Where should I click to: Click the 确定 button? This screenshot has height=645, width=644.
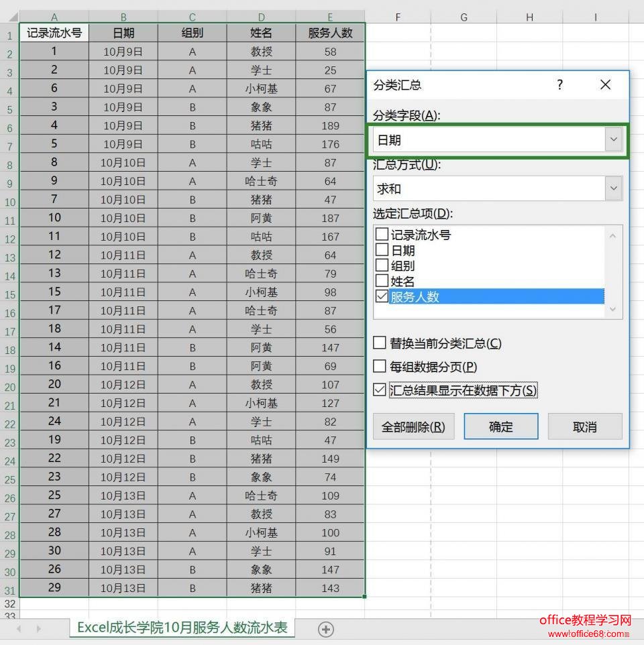pyautogui.click(x=500, y=426)
